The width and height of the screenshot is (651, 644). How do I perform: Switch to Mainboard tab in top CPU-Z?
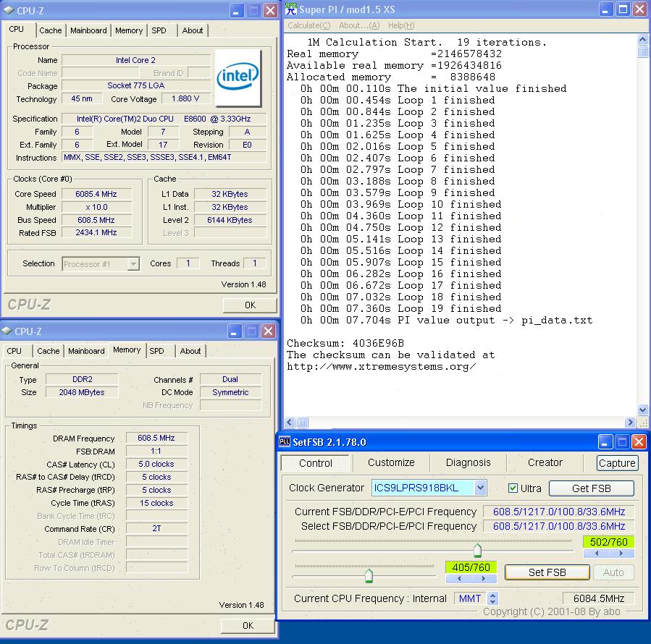pyautogui.click(x=88, y=30)
